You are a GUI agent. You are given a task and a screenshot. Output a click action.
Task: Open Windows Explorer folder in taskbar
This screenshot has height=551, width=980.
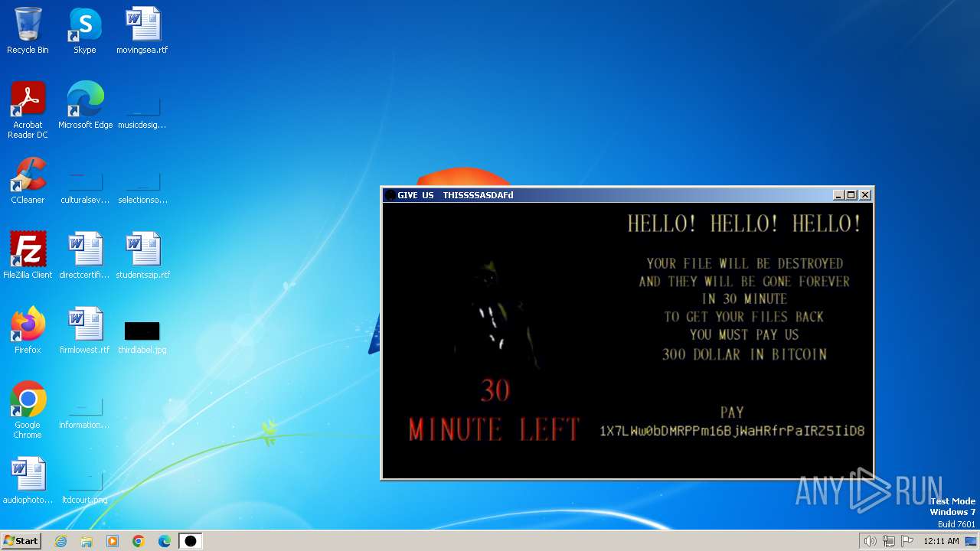coord(87,541)
